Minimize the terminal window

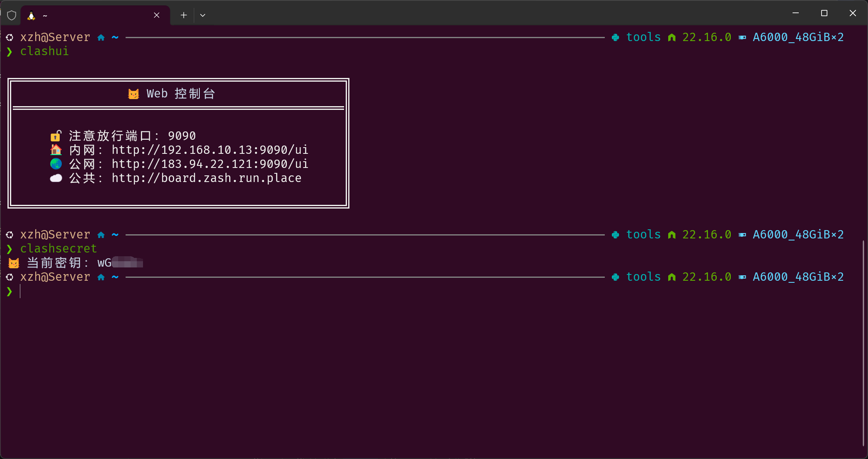pos(795,13)
